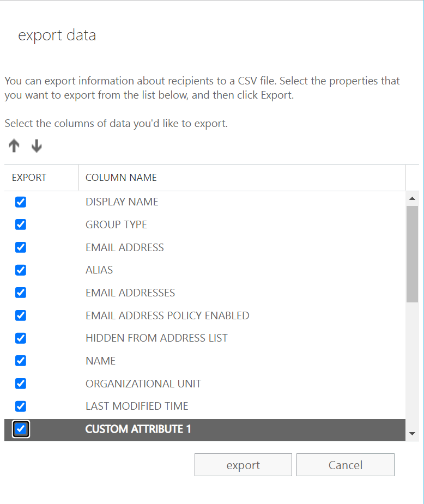Toggle the EMAIL ADDRESSES checkbox
This screenshot has width=424, height=504.
click(21, 293)
